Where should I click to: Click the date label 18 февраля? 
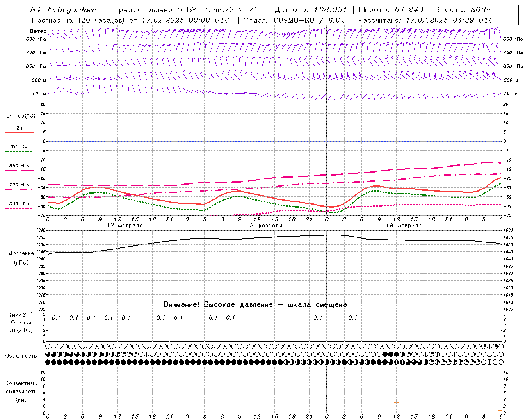click(x=264, y=226)
